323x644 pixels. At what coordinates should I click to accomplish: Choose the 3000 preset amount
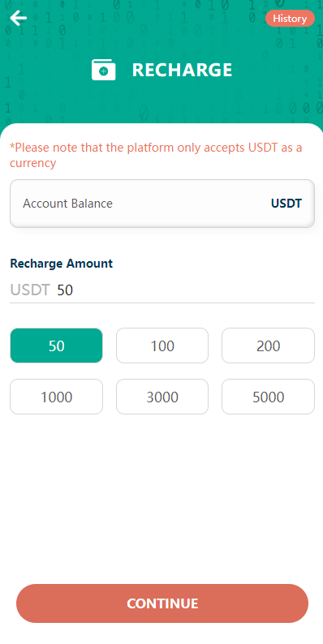162,397
